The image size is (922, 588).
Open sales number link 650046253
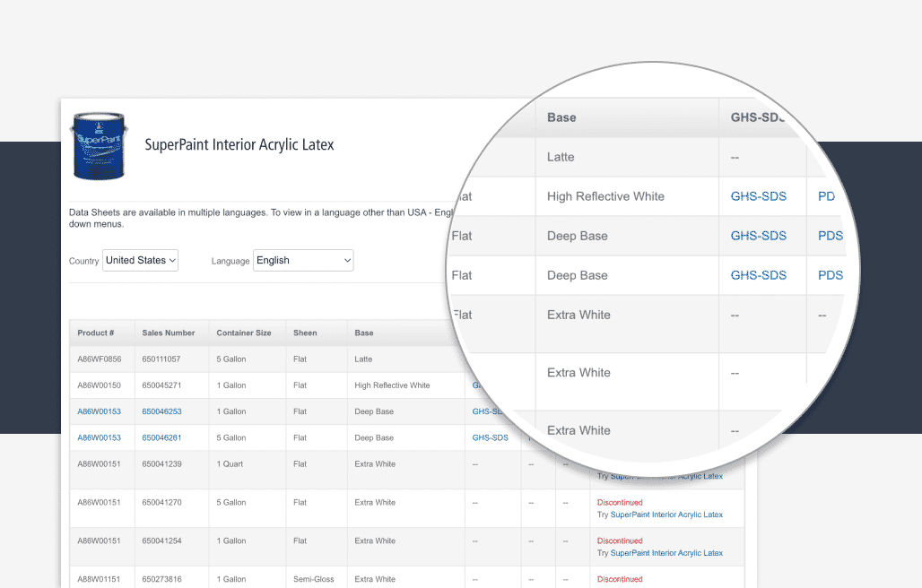pyautogui.click(x=161, y=411)
